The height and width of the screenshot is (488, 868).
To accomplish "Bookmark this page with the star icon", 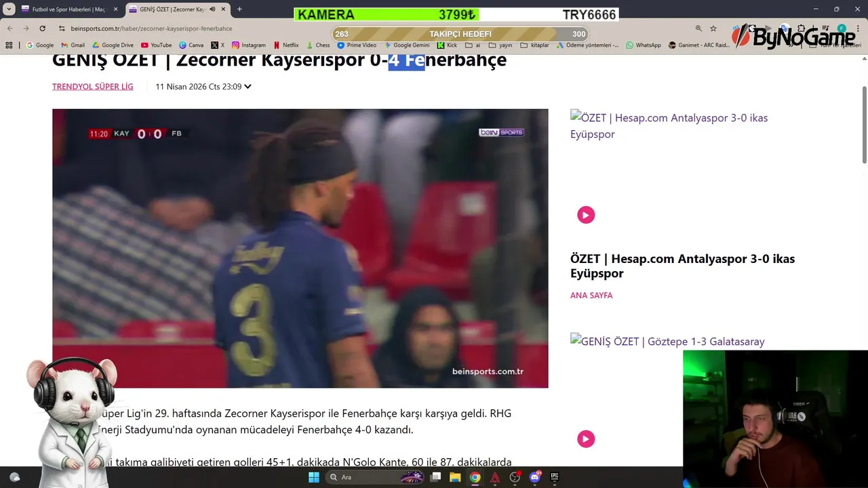I will click(x=713, y=28).
